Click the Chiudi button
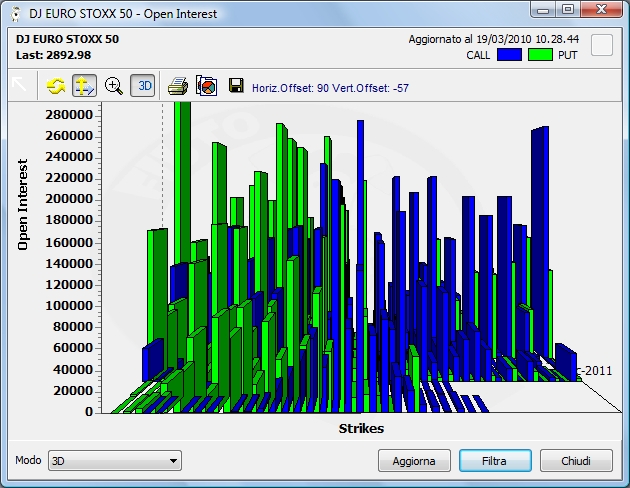This screenshot has height=488, width=630. (x=576, y=461)
